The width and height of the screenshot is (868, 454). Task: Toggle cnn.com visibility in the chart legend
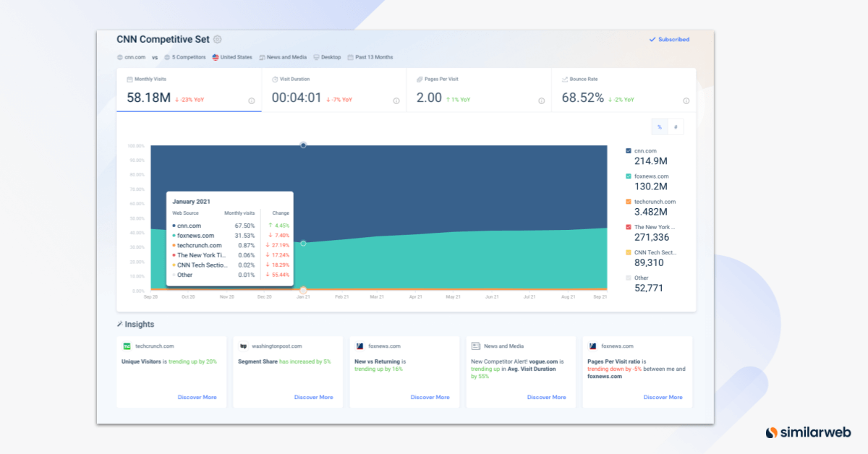click(x=627, y=150)
